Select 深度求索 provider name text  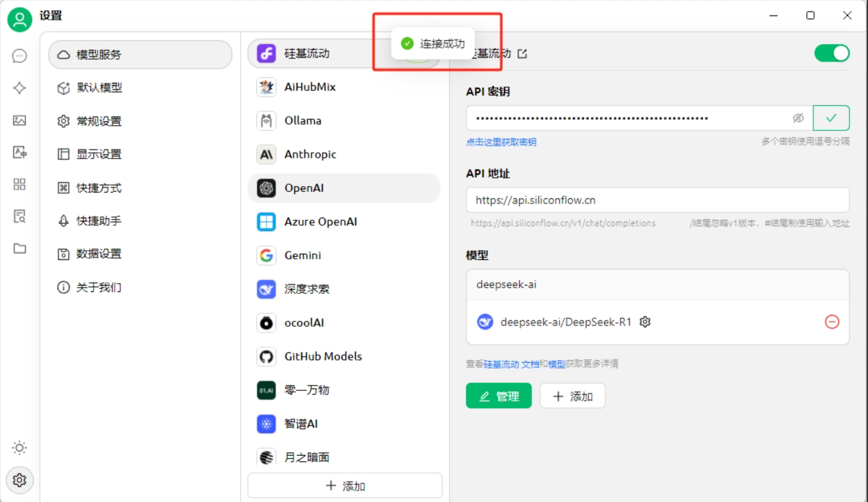tap(307, 289)
